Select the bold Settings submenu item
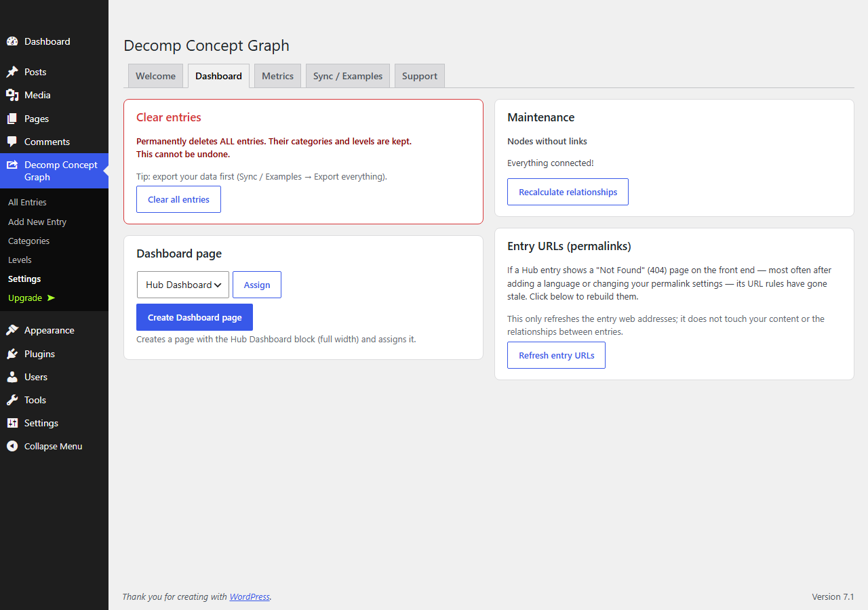 [x=24, y=279]
